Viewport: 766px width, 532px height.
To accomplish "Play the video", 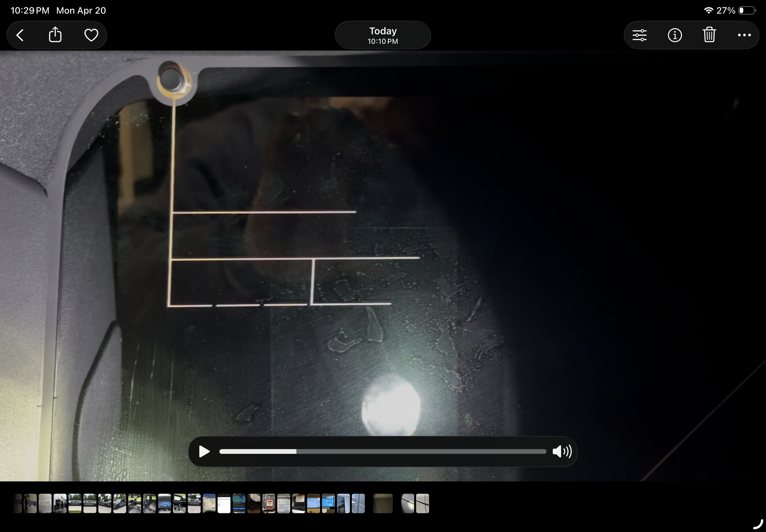I will (x=204, y=452).
